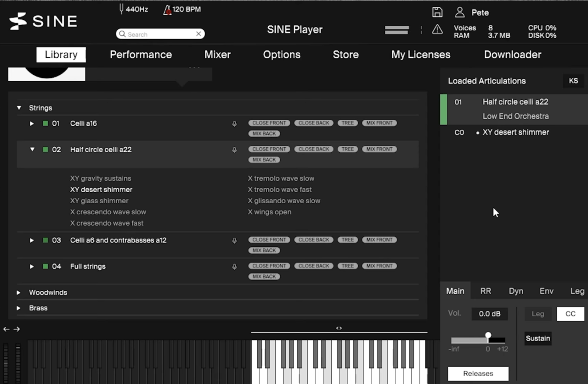The height and width of the screenshot is (384, 588).
Task: Switch to the Performance tab
Action: [141, 55]
